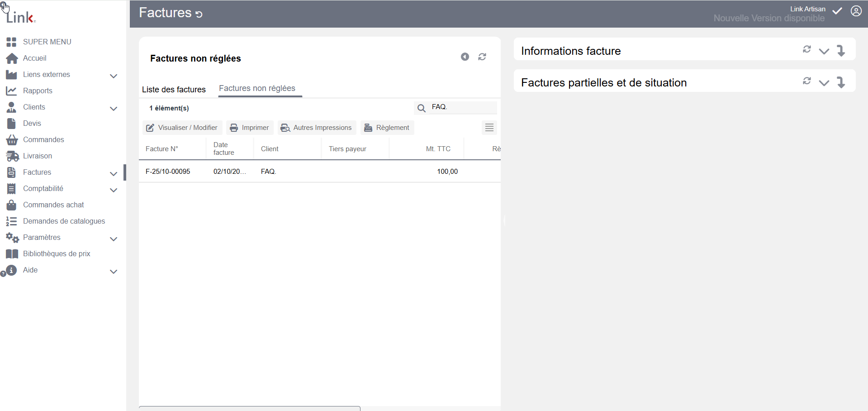
Task: Click down arrow icon of Factures partielles panel
Action: point(841,82)
